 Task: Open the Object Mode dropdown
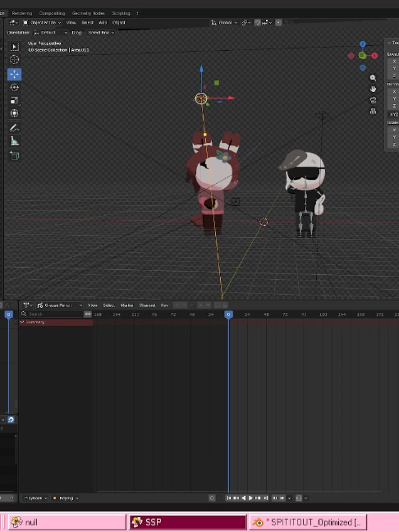(x=42, y=23)
